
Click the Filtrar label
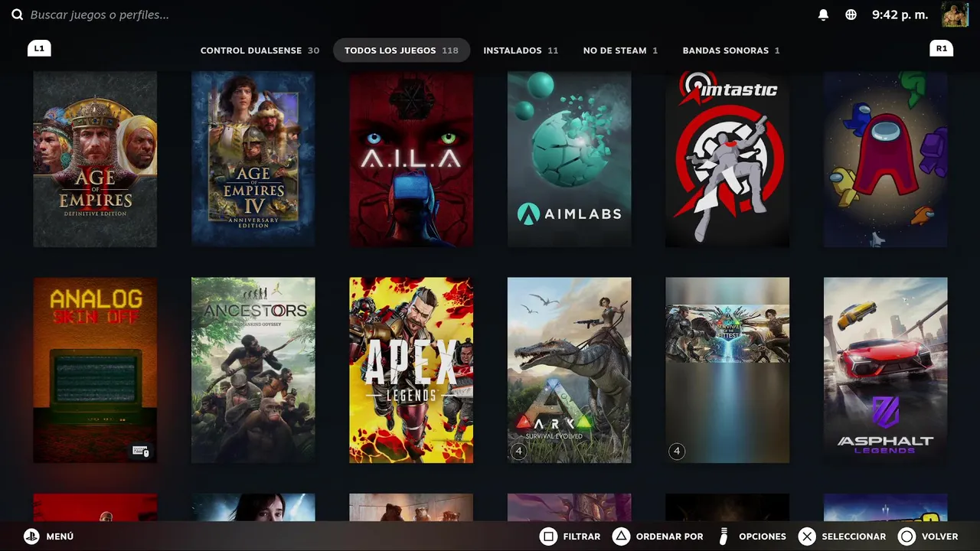pyautogui.click(x=582, y=536)
